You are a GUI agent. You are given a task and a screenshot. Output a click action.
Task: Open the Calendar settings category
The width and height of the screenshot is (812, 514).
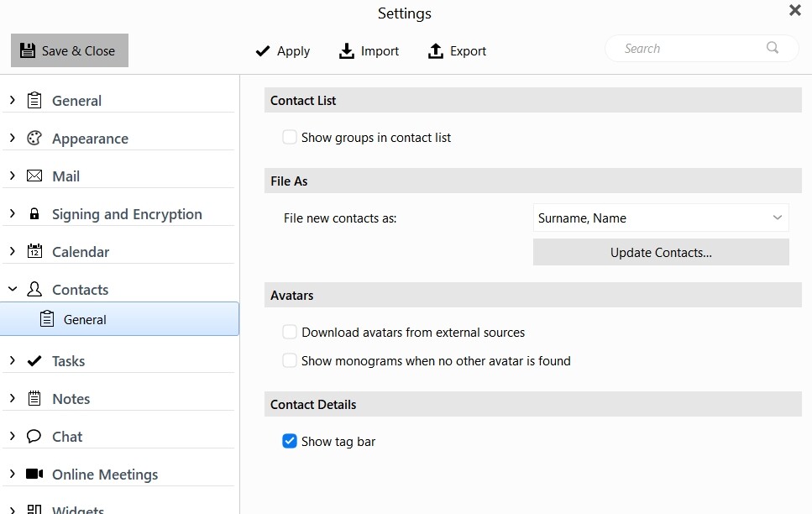tap(81, 252)
